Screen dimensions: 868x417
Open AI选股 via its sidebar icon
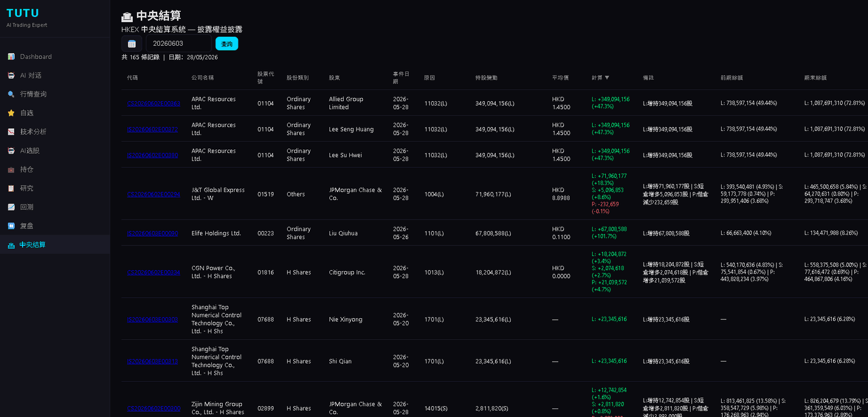click(x=11, y=150)
